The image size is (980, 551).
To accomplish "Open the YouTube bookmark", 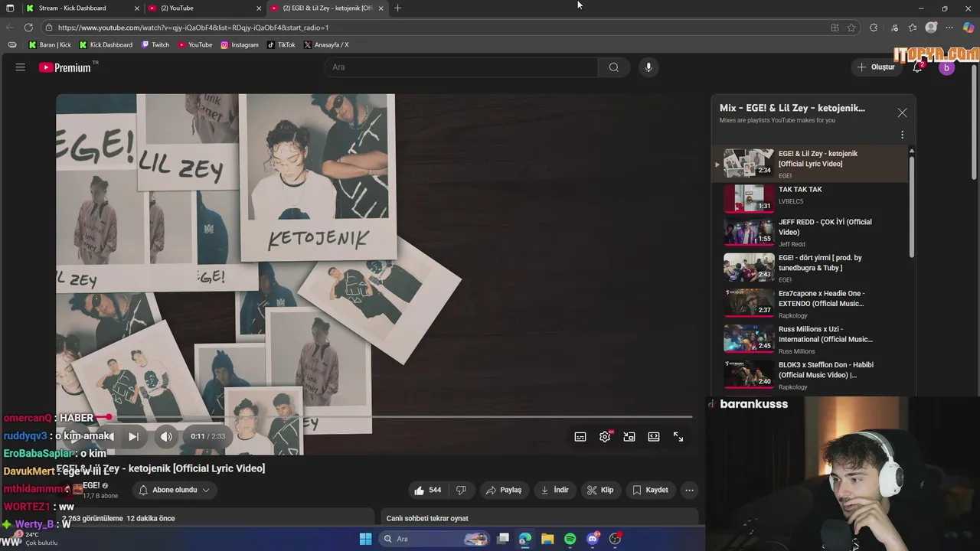I will 195,45.
